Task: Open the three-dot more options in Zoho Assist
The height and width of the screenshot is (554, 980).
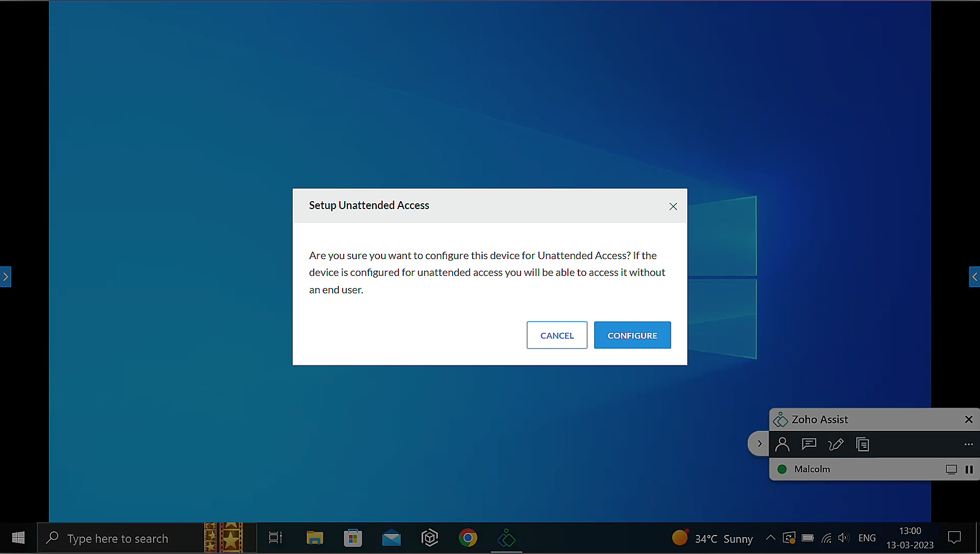Action: point(968,444)
